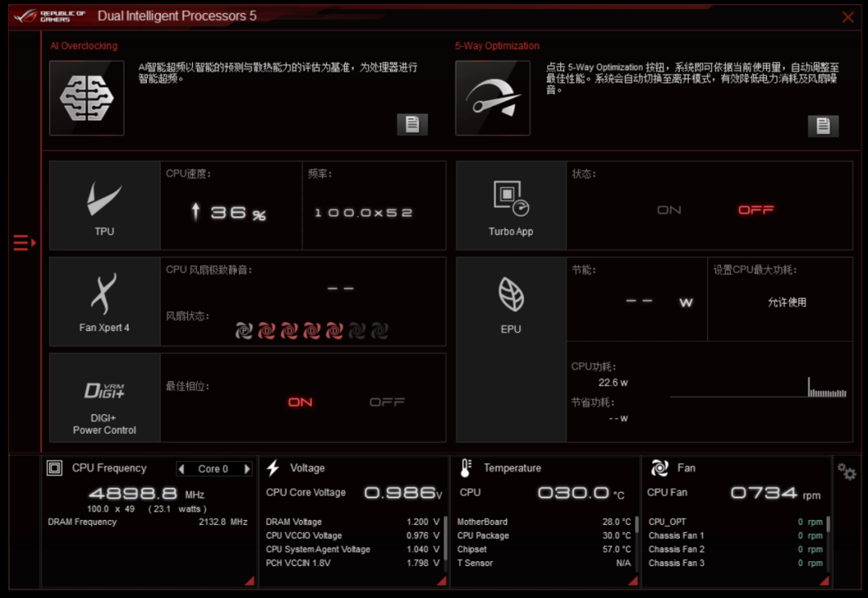Click the AI Overclocking heading
The height and width of the screenshot is (598, 868).
click(84, 46)
